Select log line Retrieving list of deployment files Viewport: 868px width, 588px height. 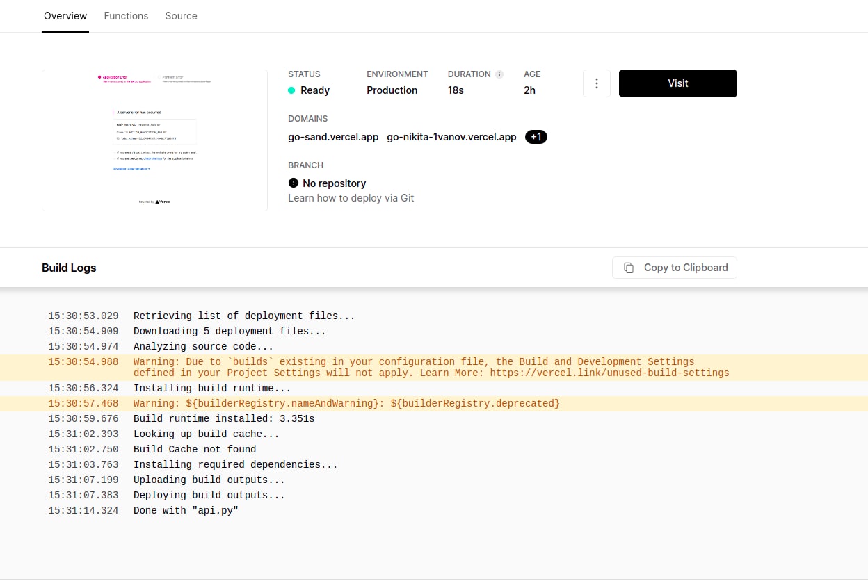[244, 316]
